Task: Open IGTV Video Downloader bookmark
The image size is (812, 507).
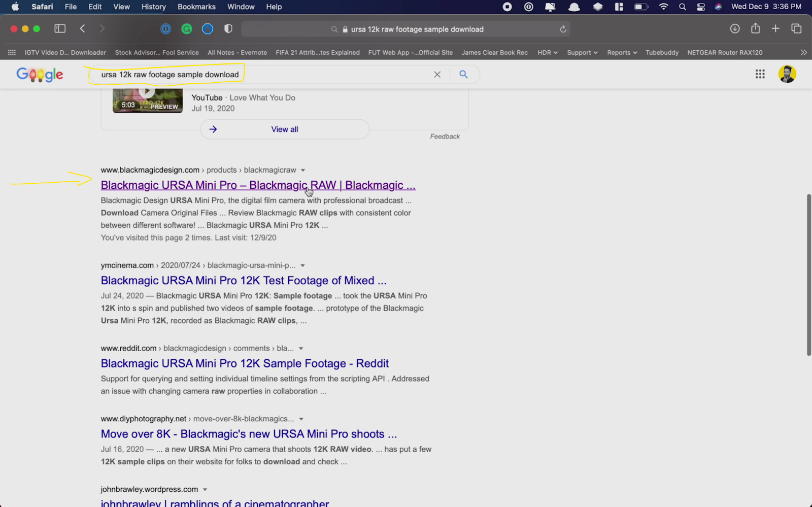Action: tap(65, 52)
